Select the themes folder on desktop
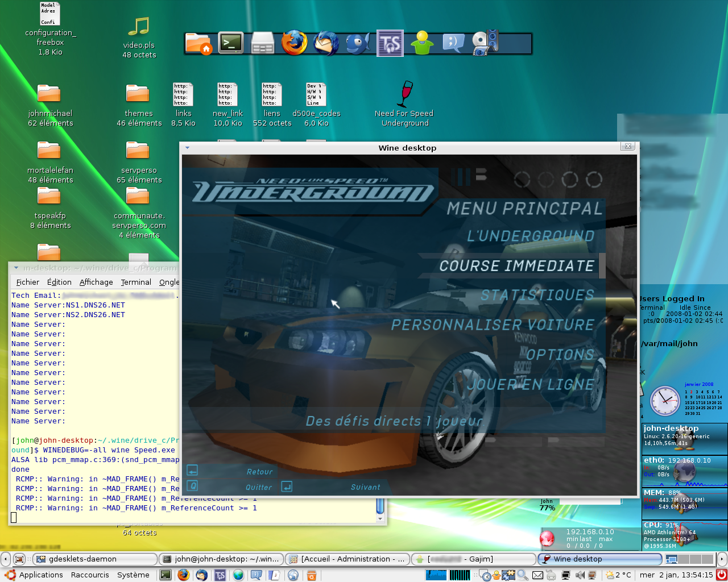The width and height of the screenshot is (728, 582). tap(139, 105)
